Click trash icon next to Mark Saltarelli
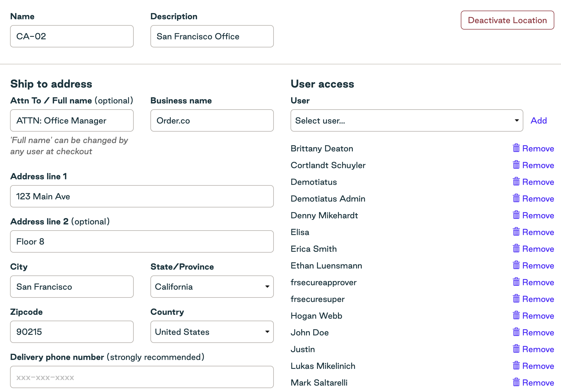 click(516, 382)
